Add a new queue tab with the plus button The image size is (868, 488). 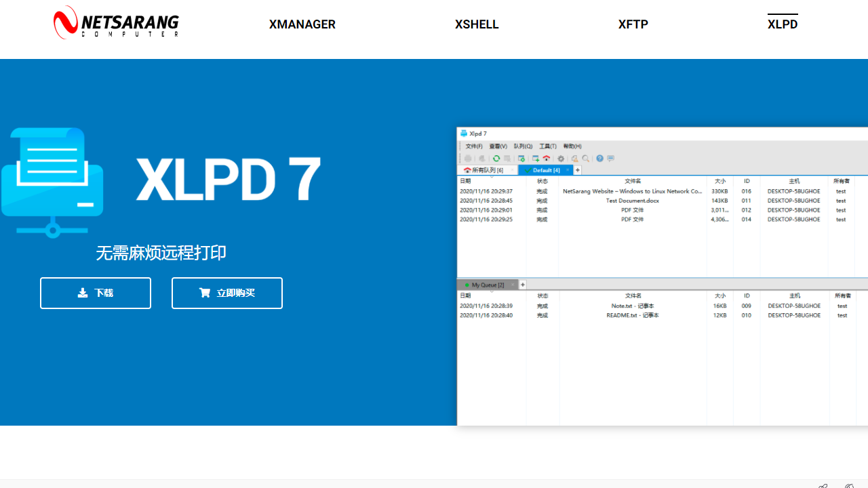(x=578, y=170)
